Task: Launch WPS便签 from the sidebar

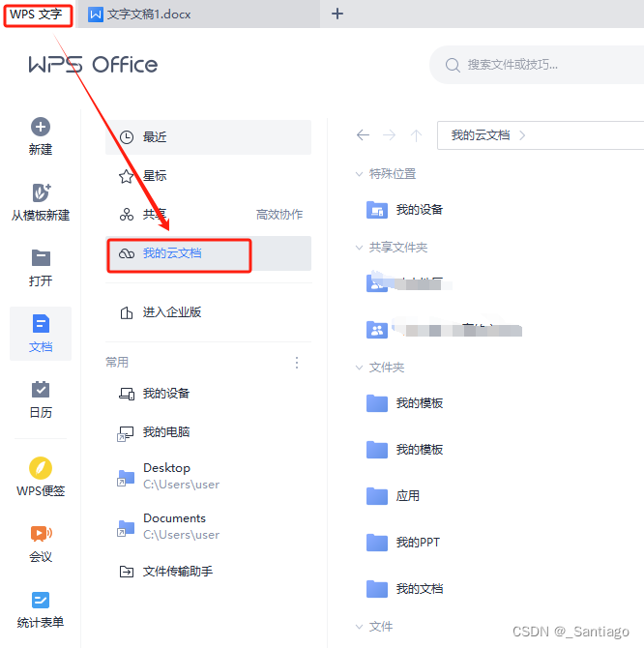Action: (x=41, y=477)
